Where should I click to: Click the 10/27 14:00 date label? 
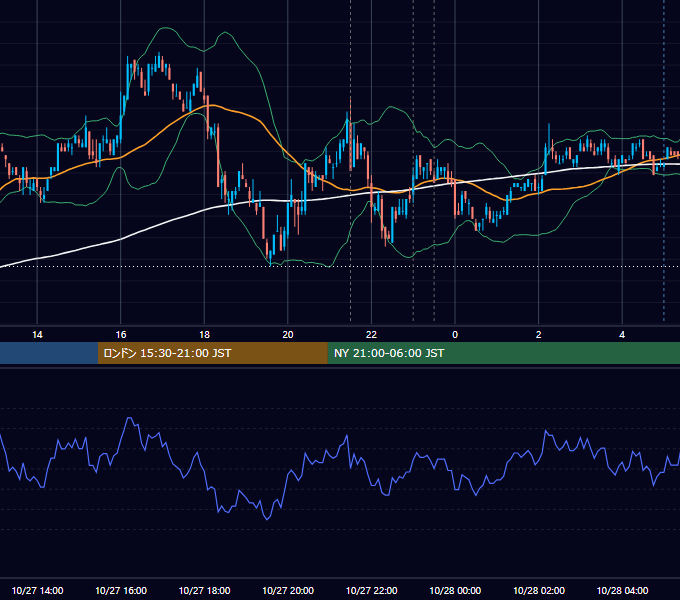pos(37,590)
